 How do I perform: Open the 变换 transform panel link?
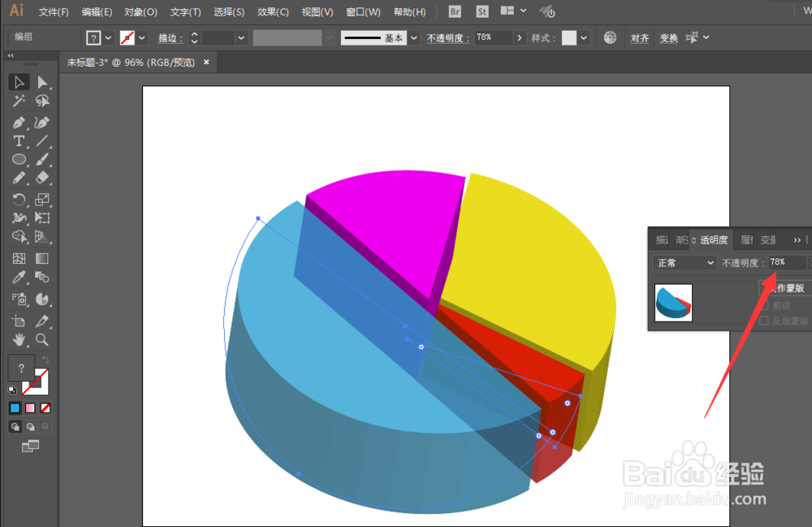click(668, 38)
